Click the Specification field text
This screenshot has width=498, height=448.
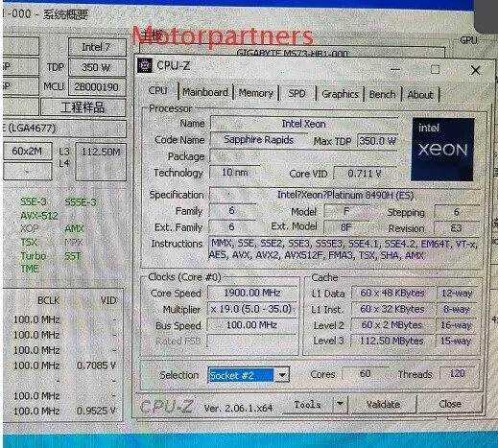pos(345,195)
